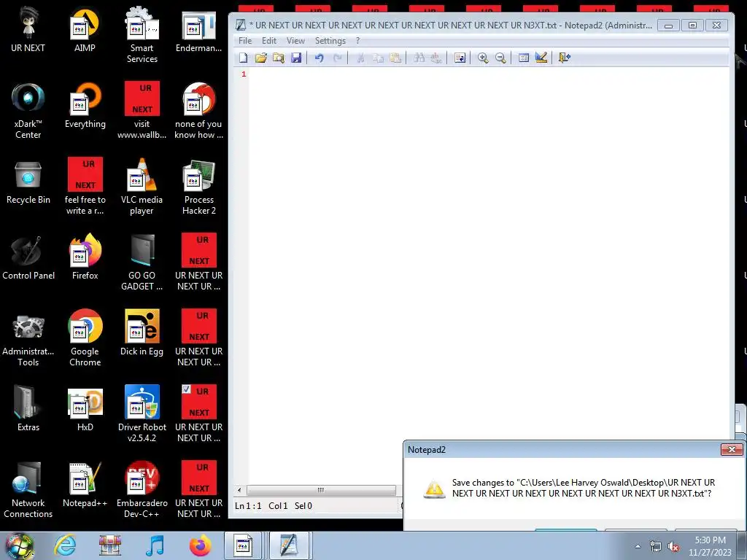Open the syntax scheme selector icon
The width and height of the screenshot is (747, 560).
[524, 58]
